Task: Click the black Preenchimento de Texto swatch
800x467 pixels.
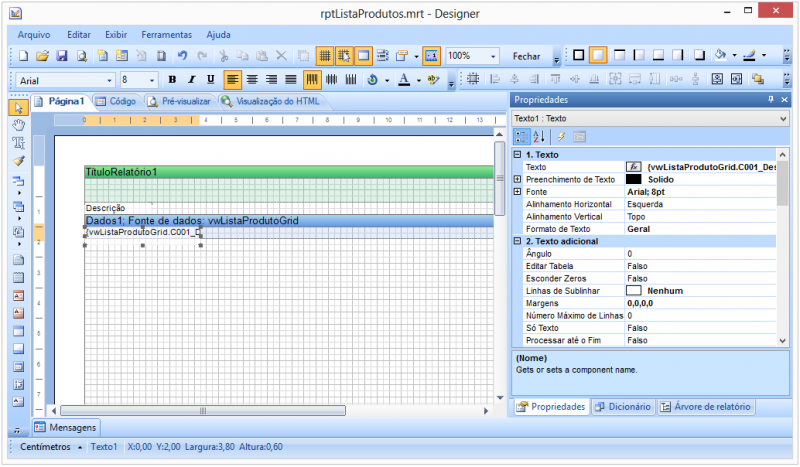Action: pyautogui.click(x=633, y=179)
